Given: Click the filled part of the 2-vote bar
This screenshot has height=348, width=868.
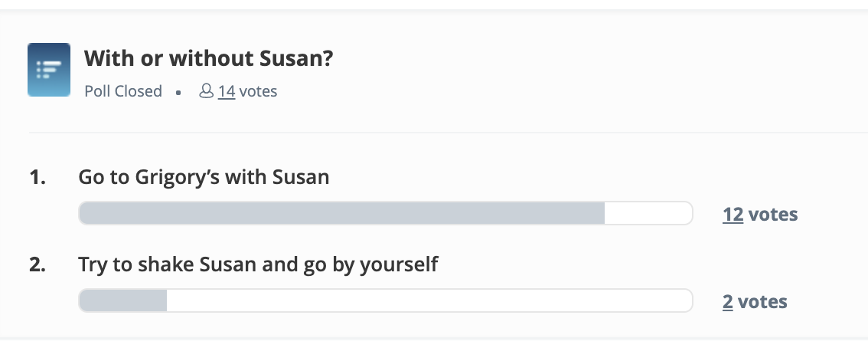Looking at the screenshot, I should (x=123, y=300).
